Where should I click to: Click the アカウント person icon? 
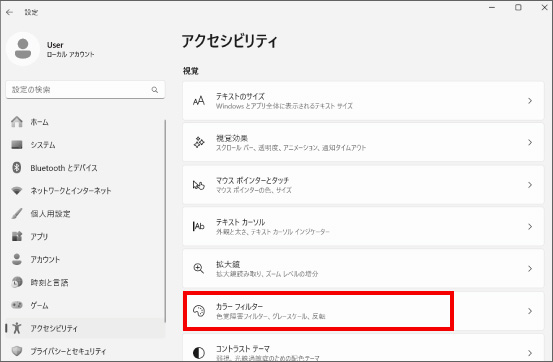(x=17, y=259)
